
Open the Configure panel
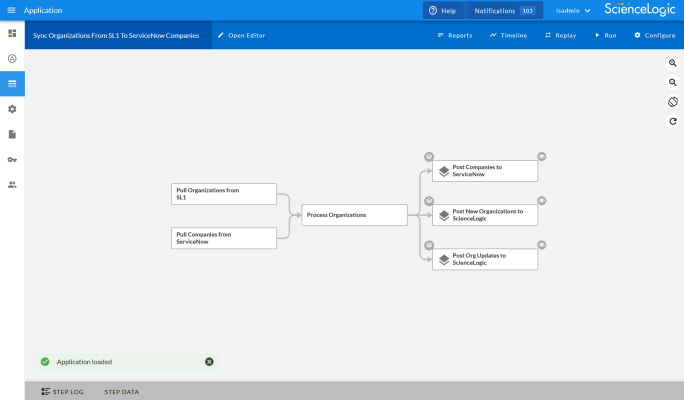point(655,35)
